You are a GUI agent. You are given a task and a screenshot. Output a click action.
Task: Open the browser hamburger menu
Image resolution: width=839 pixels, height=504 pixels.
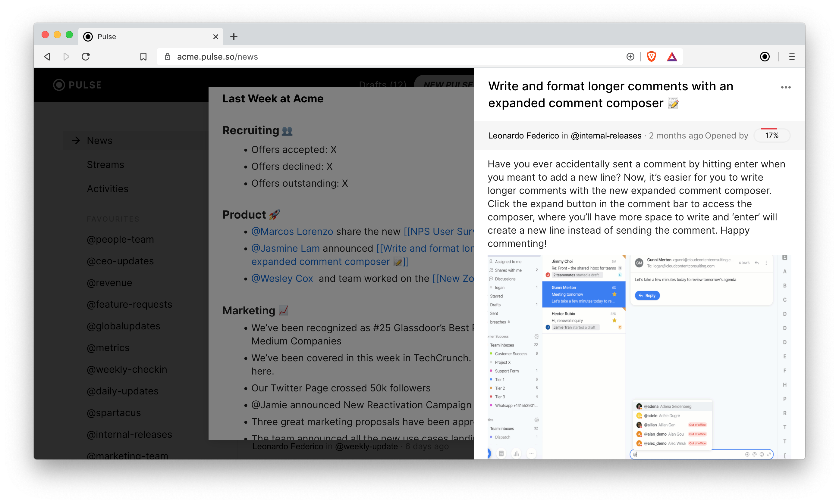(x=792, y=57)
